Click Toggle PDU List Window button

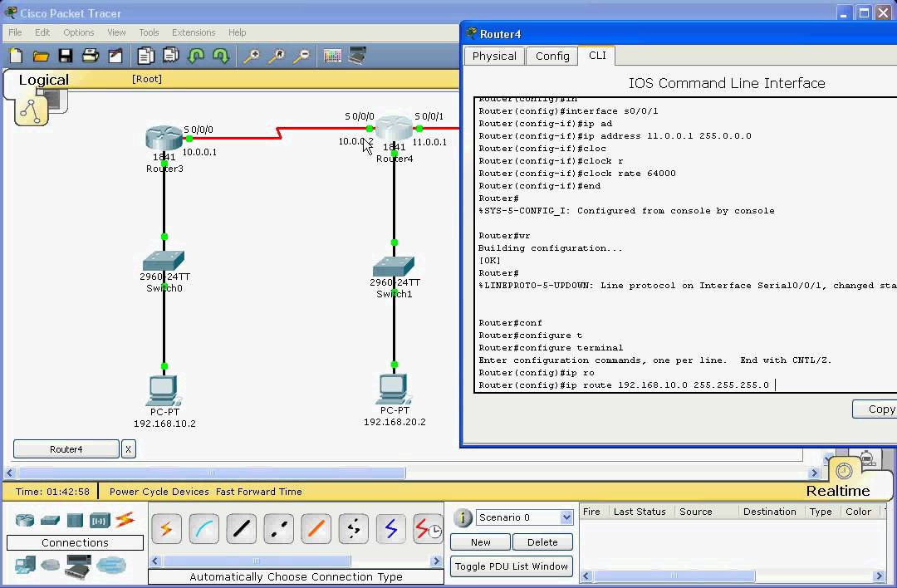[x=512, y=566]
